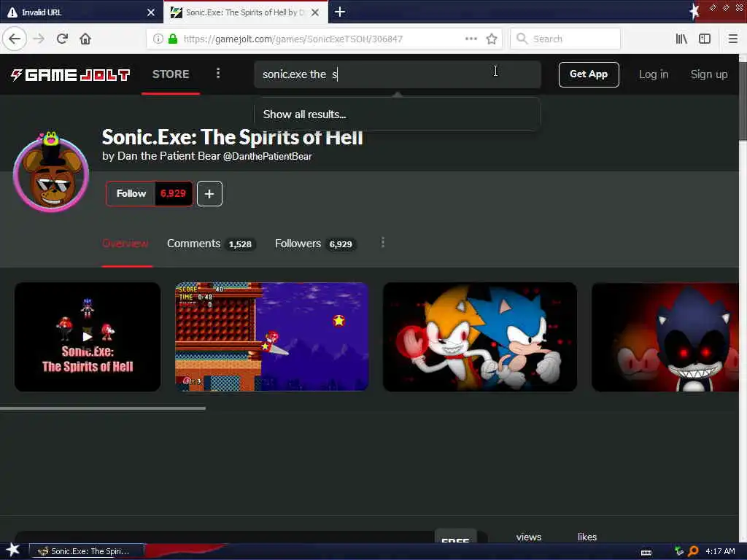747x560 pixels.
Task: Click the Get App button
Action: (x=589, y=74)
